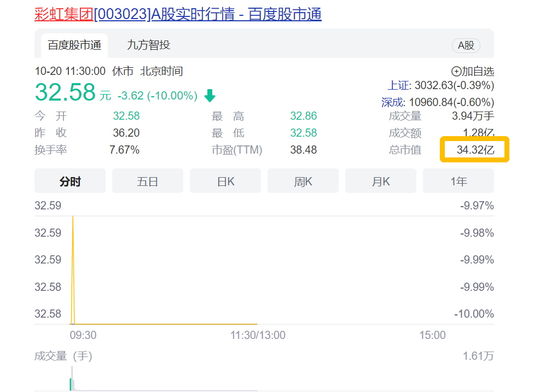
Task: Click the change value -3.62 (-10.00%)
Action: point(158,95)
